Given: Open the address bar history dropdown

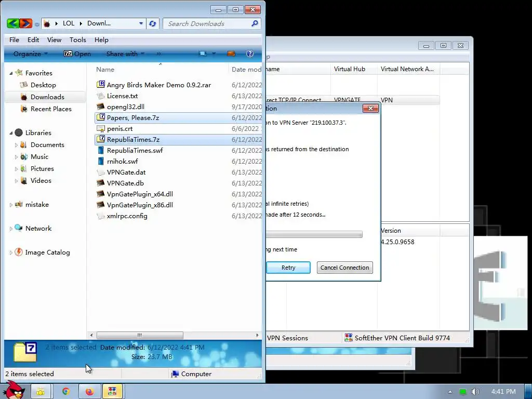Looking at the screenshot, I should [x=141, y=23].
